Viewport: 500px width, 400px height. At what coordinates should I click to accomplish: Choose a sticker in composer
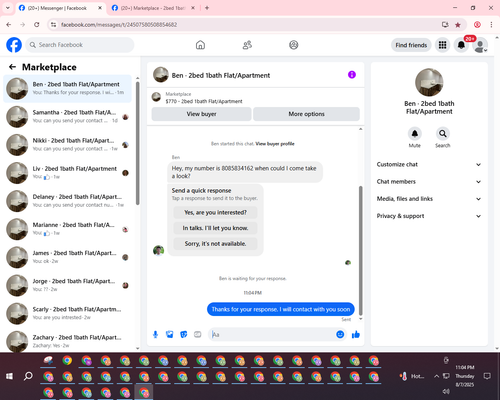pos(184,334)
